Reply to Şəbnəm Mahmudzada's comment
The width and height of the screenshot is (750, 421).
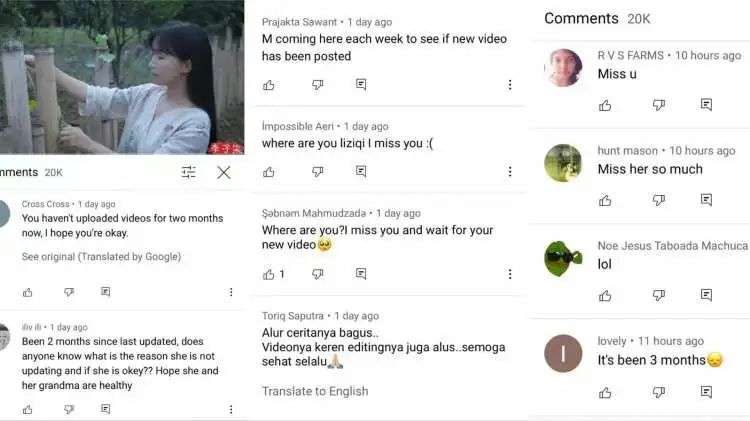point(361,274)
